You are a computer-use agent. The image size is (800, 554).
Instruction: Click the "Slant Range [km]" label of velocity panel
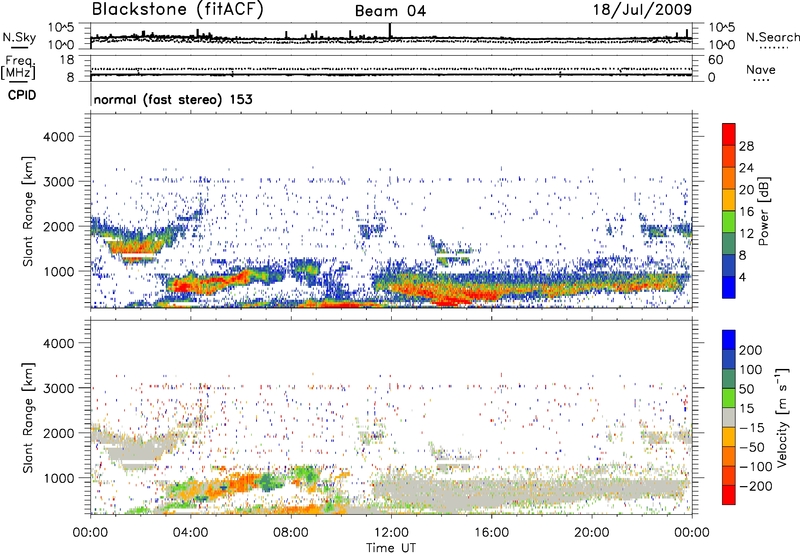pos(28,417)
